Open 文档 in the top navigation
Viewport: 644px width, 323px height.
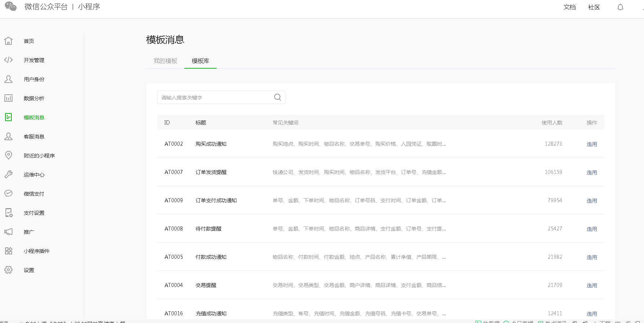pos(570,7)
